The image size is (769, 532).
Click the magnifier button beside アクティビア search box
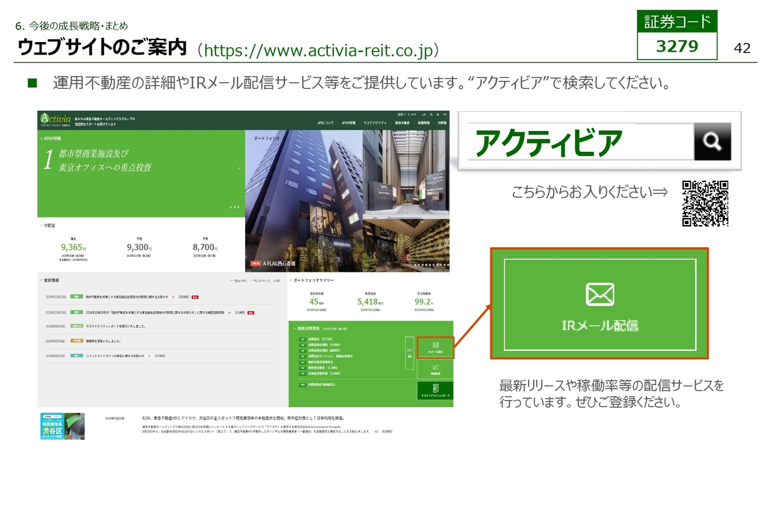(x=713, y=142)
